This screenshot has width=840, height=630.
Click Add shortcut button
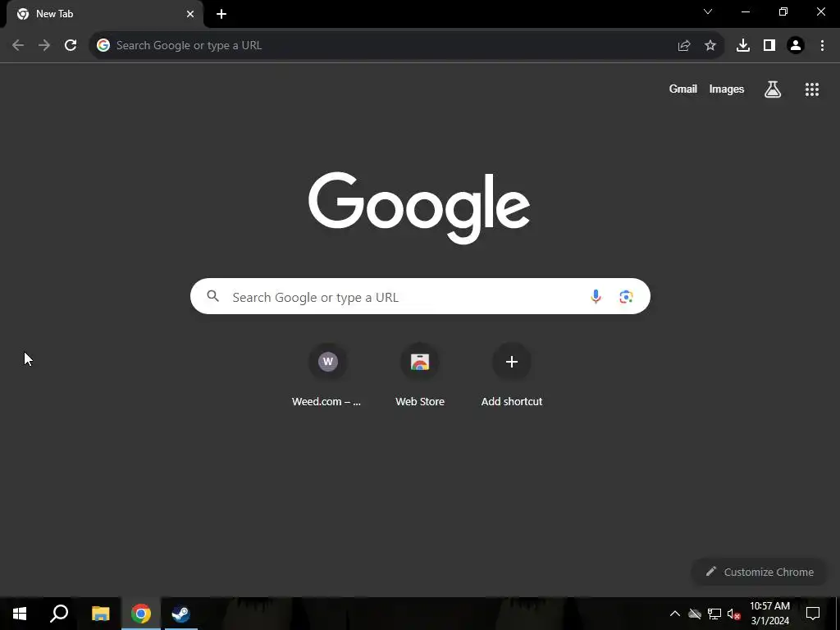pos(512,376)
